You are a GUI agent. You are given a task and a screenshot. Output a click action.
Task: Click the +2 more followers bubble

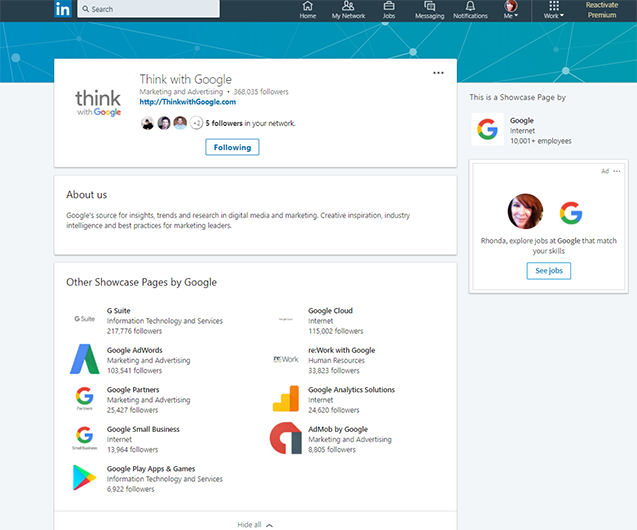[x=196, y=123]
